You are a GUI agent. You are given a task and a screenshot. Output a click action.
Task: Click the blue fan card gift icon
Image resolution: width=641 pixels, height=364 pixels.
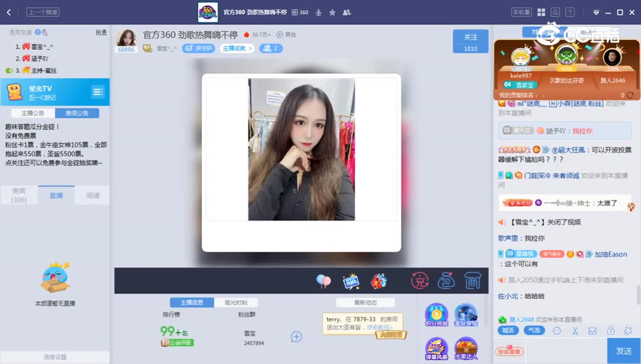pos(351,281)
